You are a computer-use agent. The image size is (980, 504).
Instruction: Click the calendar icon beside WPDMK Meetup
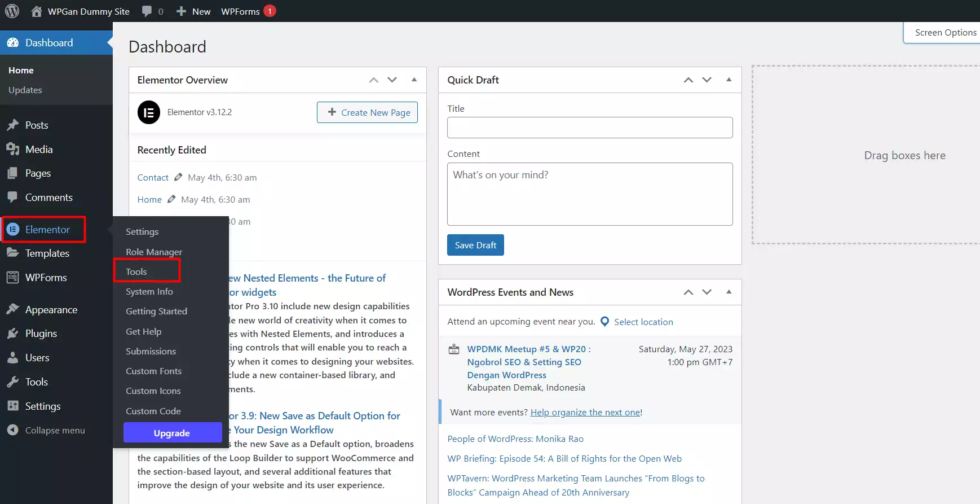point(454,349)
